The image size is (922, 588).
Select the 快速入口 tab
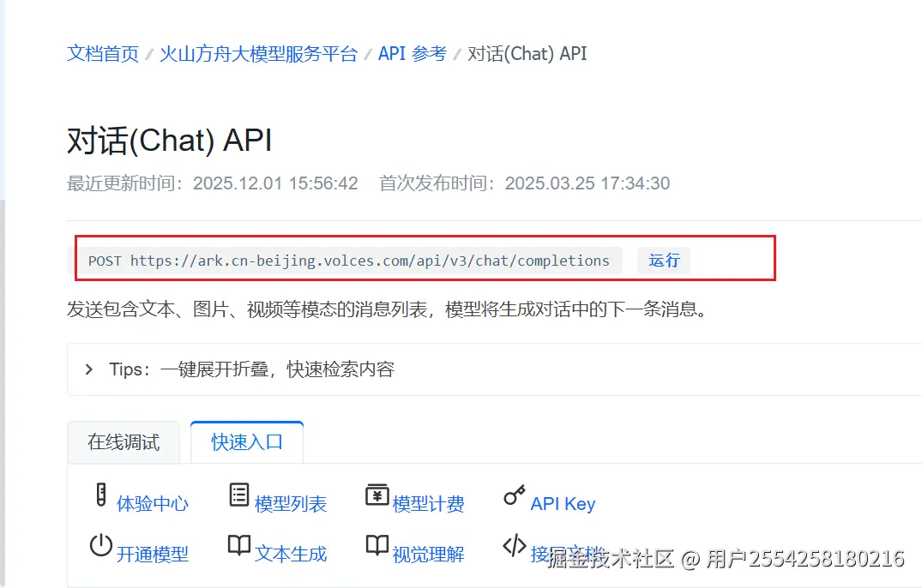tap(247, 442)
